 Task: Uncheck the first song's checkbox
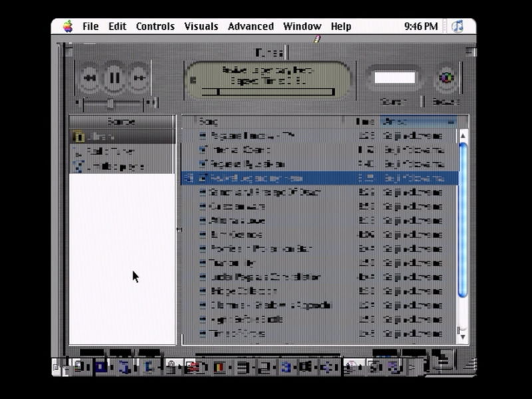(x=203, y=136)
